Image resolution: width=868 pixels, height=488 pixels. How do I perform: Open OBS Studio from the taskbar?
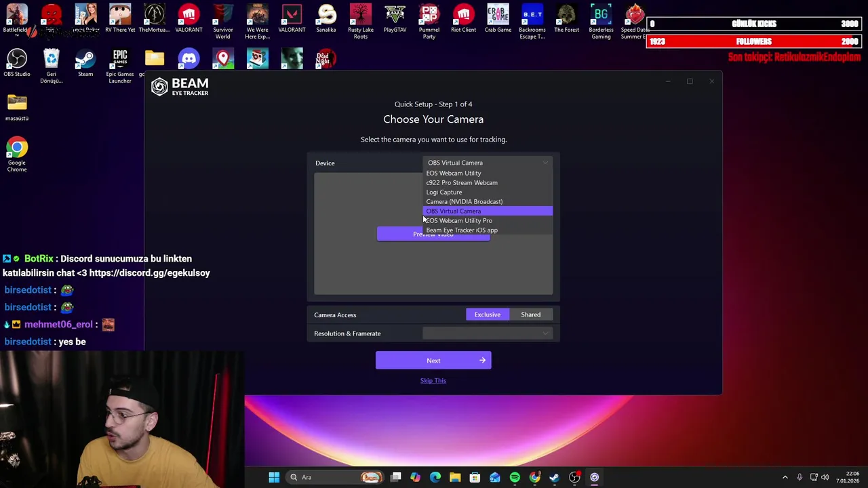click(x=574, y=477)
